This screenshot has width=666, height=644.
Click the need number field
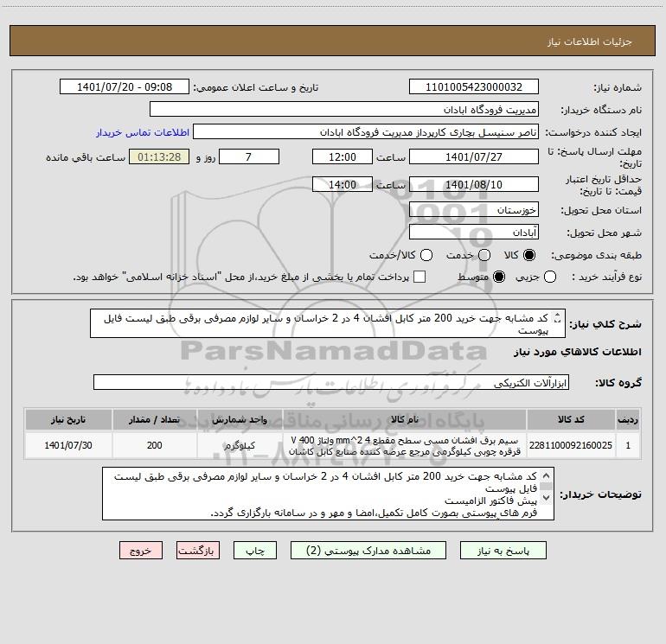click(474, 87)
